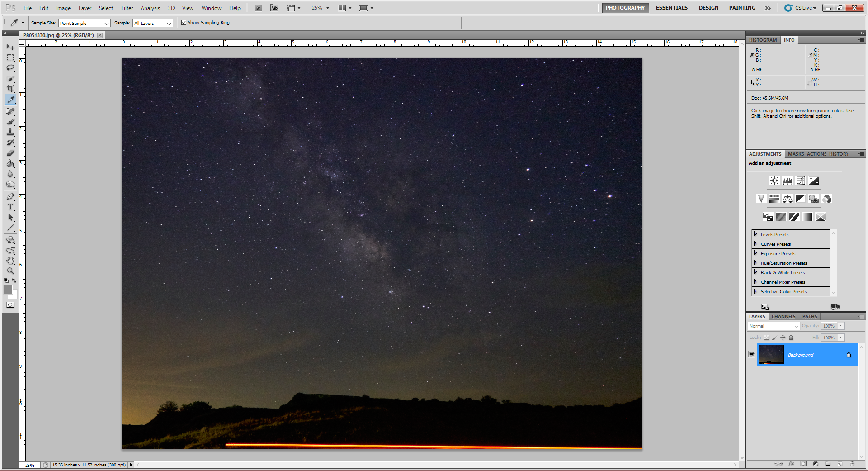Launch Bridge from the application bar
The height and width of the screenshot is (471, 868).
pos(258,8)
